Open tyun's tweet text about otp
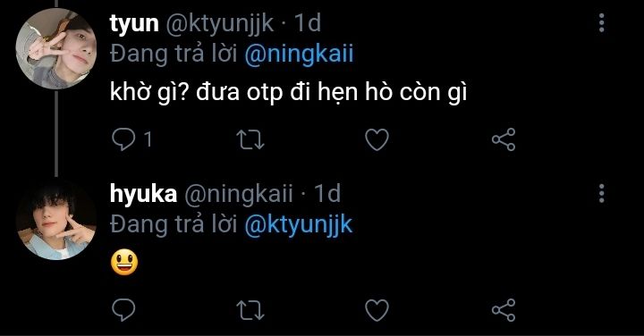This screenshot has height=336, width=644. click(x=288, y=92)
